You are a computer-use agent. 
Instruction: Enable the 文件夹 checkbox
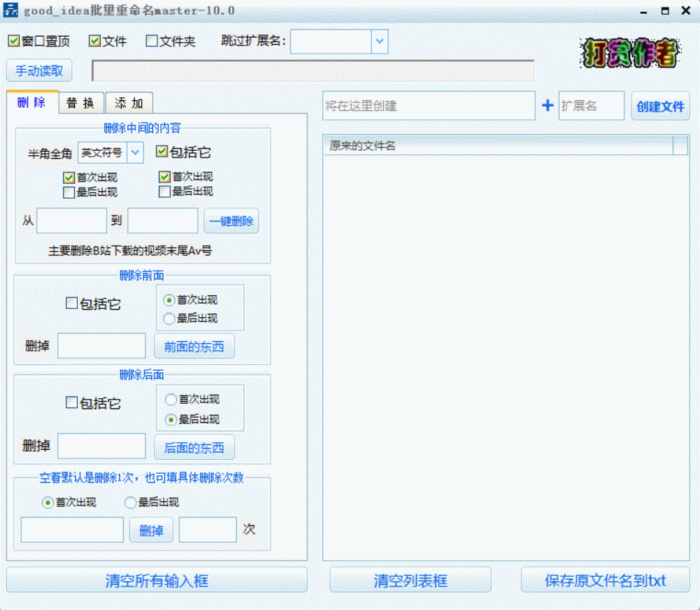tap(152, 41)
